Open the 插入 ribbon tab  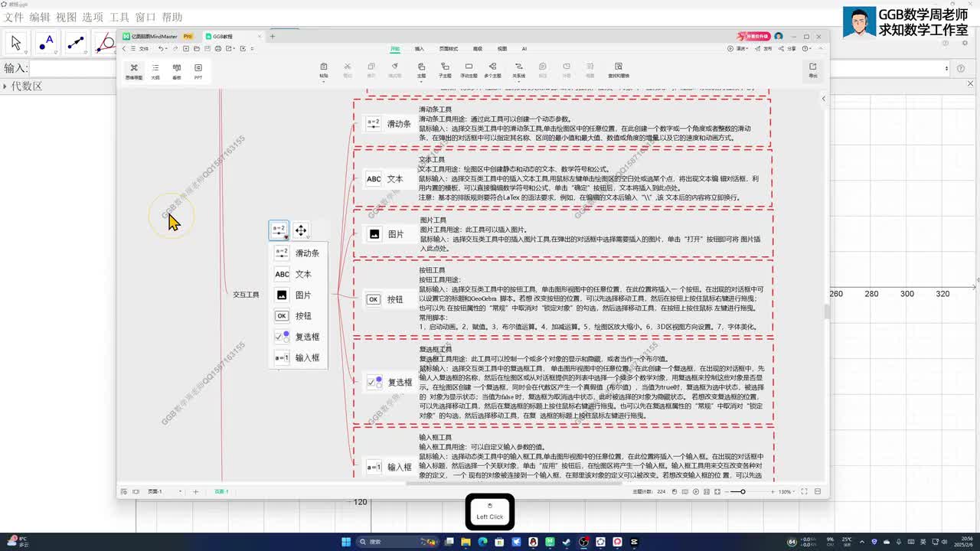[420, 49]
